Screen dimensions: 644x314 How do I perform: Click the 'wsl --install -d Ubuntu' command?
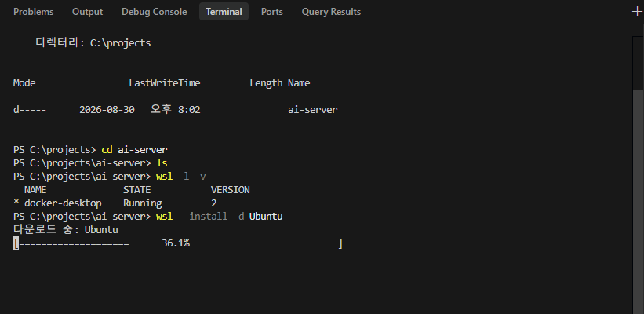(x=220, y=216)
